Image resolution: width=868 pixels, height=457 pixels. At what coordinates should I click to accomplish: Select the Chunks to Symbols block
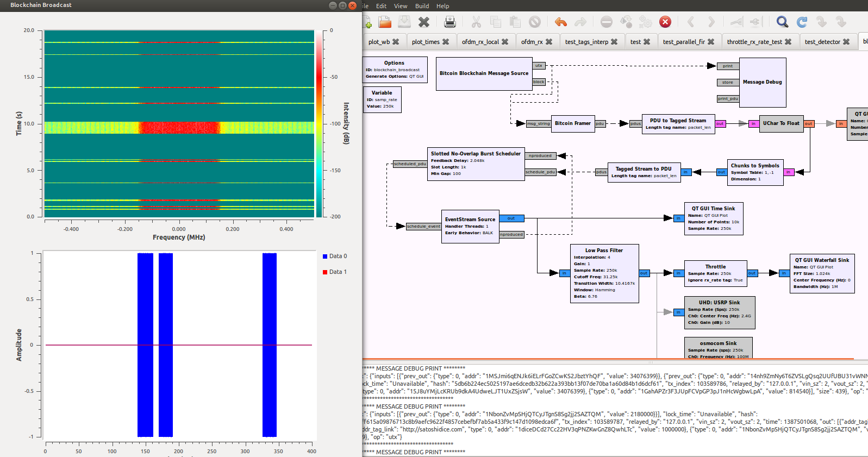pyautogui.click(x=755, y=172)
